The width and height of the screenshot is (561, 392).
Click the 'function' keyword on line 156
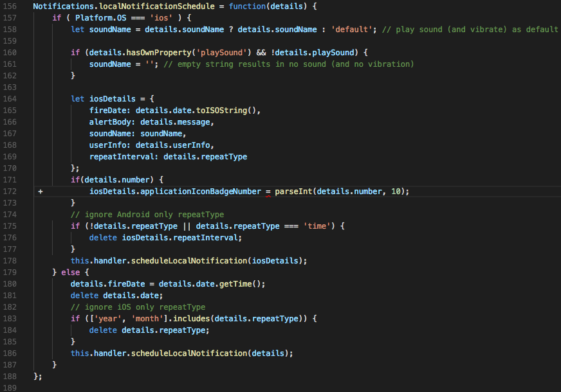247,6
